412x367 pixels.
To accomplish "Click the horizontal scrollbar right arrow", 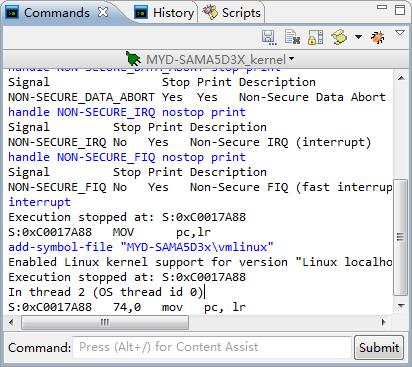I will click(x=384, y=322).
